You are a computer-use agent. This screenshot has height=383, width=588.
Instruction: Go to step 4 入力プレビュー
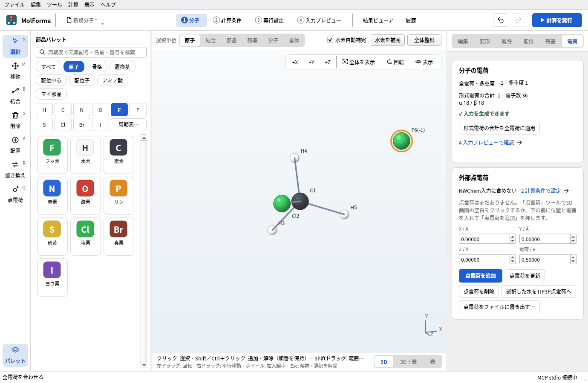coord(319,20)
